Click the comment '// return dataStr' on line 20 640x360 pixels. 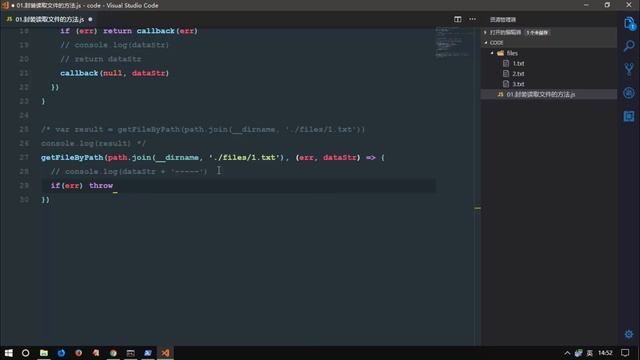(x=101, y=59)
